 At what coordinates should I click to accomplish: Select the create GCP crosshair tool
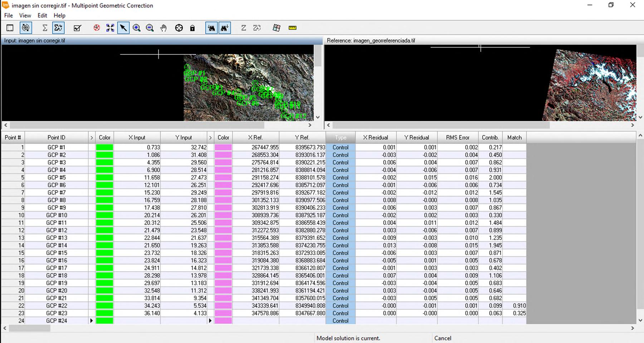tap(179, 28)
